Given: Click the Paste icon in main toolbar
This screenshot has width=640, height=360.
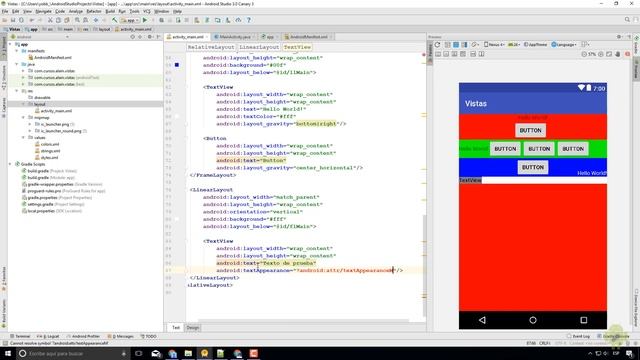Looking at the screenshot, I should tap(67, 20).
